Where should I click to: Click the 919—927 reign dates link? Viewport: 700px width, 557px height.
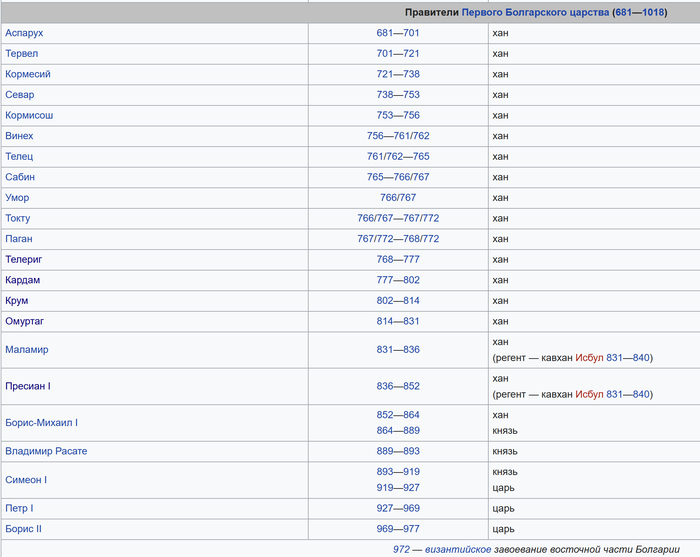coord(398,488)
